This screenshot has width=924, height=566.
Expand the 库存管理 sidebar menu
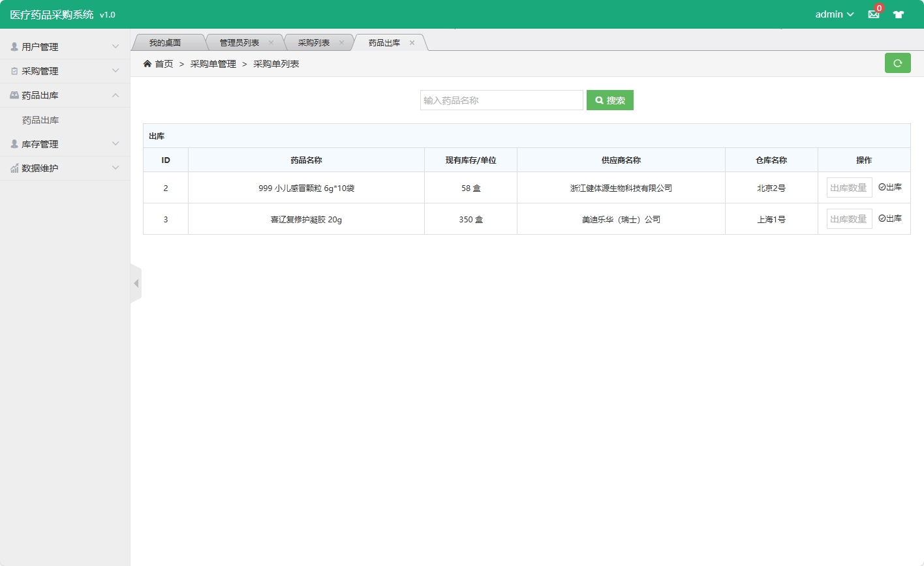pyautogui.click(x=65, y=144)
